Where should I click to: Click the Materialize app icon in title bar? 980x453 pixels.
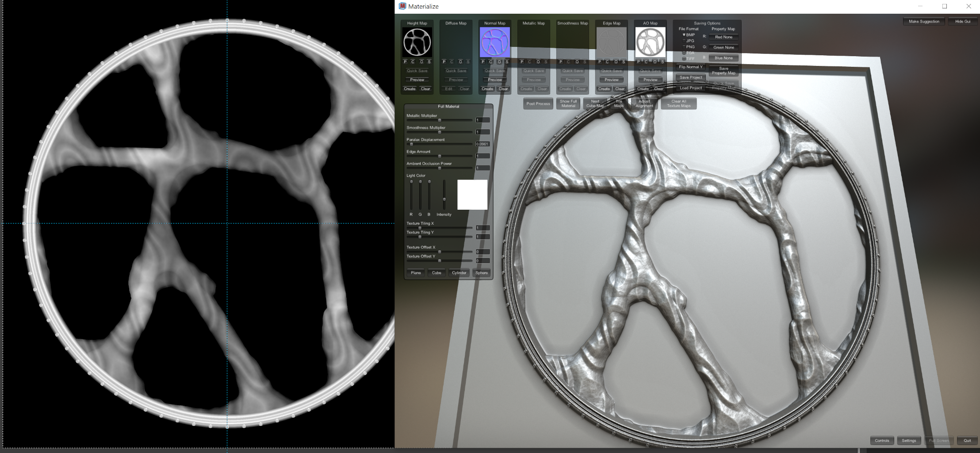click(402, 6)
